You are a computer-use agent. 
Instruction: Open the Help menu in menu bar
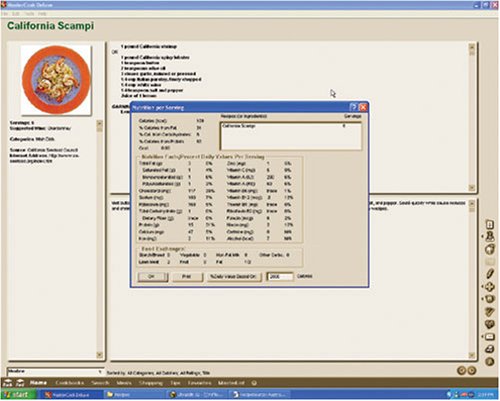(42, 14)
